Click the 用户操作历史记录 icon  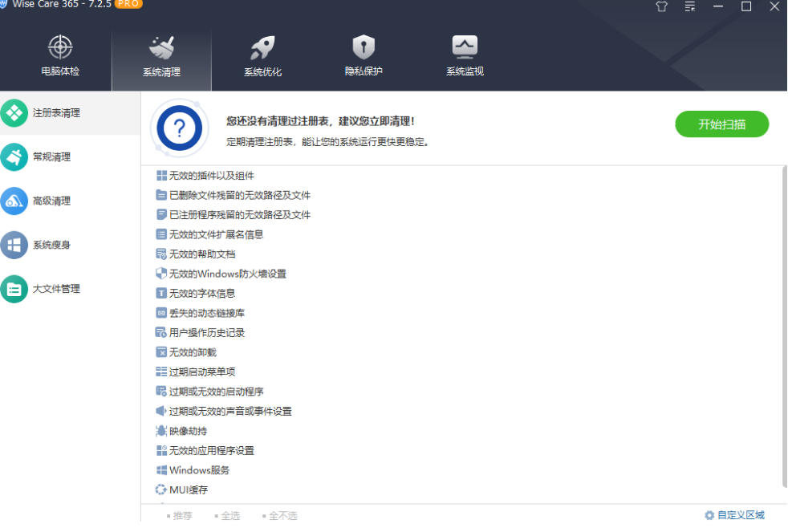point(161,332)
